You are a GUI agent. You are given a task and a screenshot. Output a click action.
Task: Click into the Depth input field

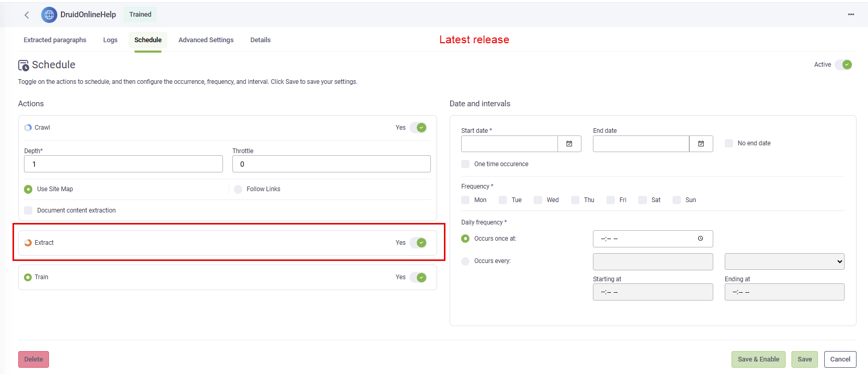pos(123,164)
